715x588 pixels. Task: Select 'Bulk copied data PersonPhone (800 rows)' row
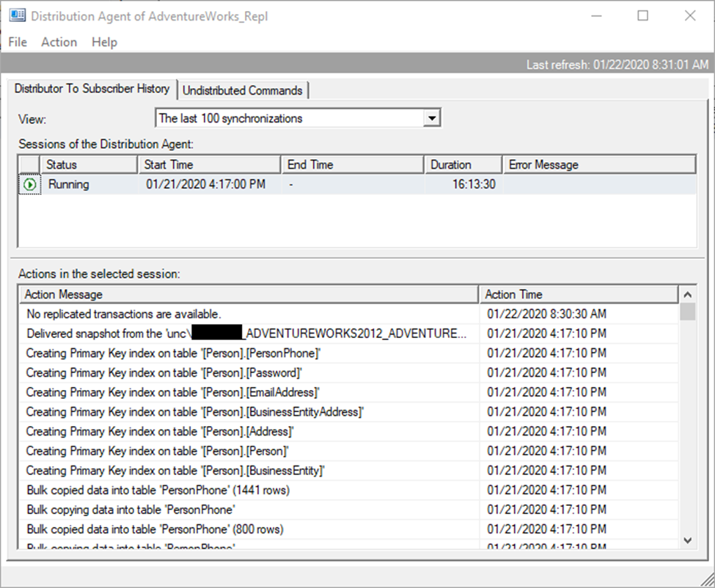pos(349,529)
